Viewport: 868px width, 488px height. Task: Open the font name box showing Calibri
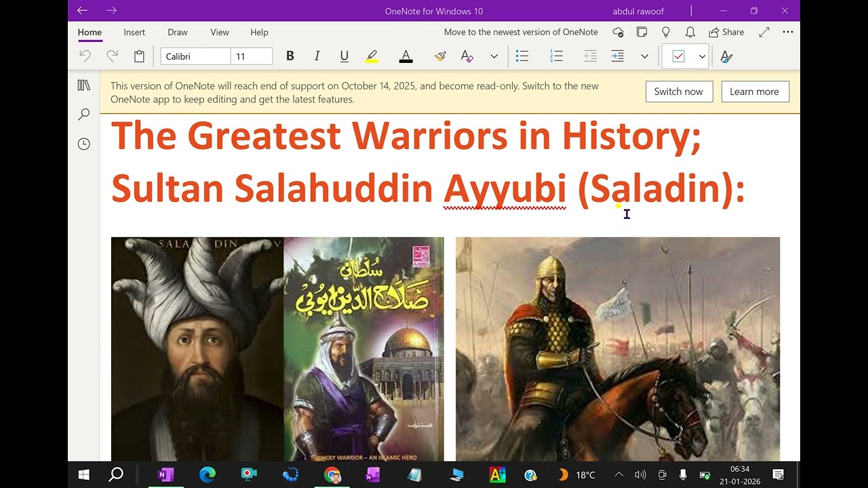[196, 56]
